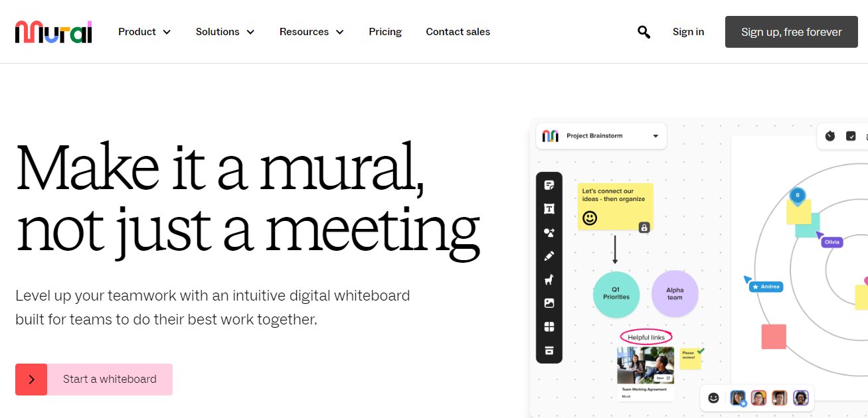Screen dimensions: 868x418
Task: Click the Make it a mural headline
Action: pos(248,199)
